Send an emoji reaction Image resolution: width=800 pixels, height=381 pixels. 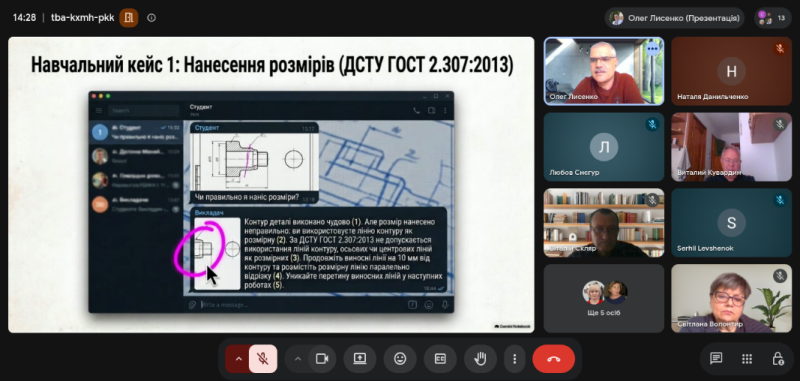pos(400,359)
